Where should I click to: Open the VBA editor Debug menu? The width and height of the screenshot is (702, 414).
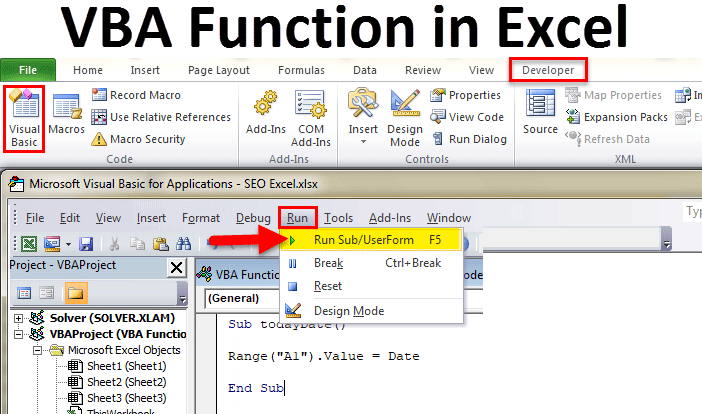coord(253,218)
